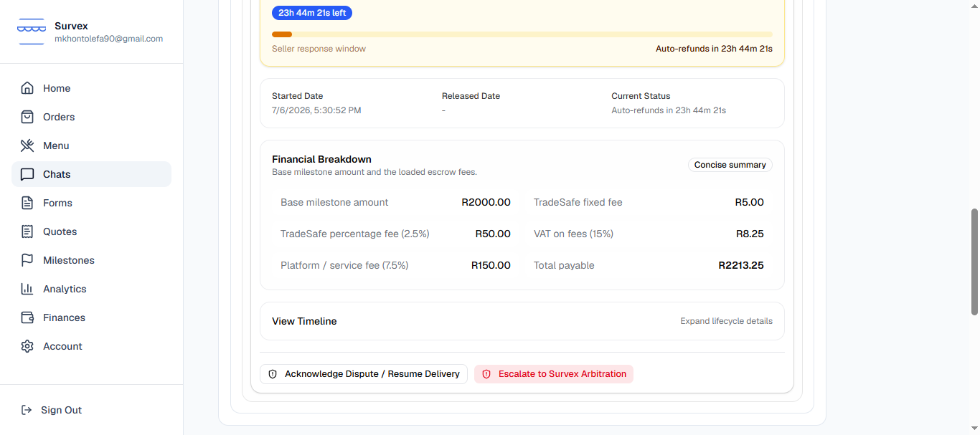Click Seller response window caption

click(x=319, y=49)
